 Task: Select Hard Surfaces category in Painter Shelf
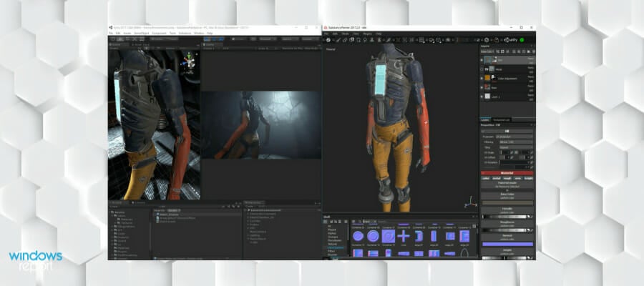(x=336, y=247)
